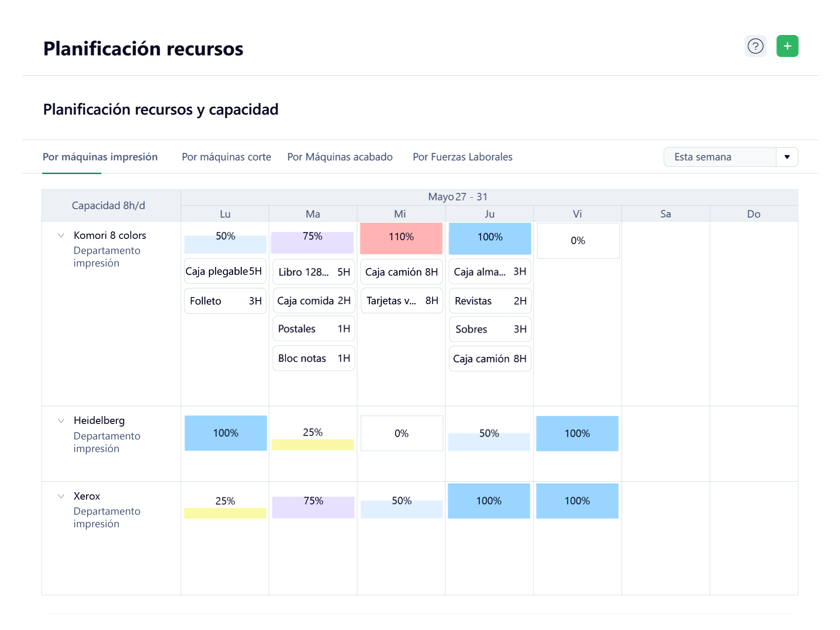Click Xerox Wednesday 50% capacity bar

click(x=401, y=510)
